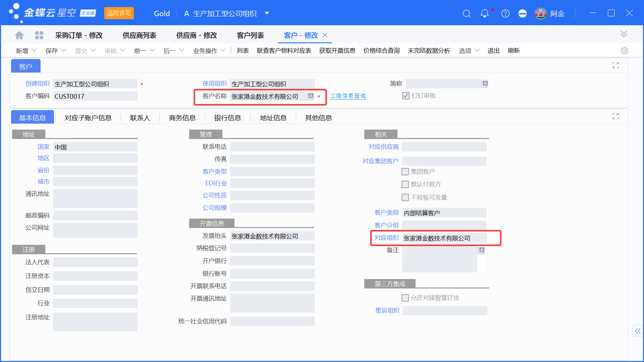
Task: Expand the 前一 dropdown arrow
Action: point(152,50)
